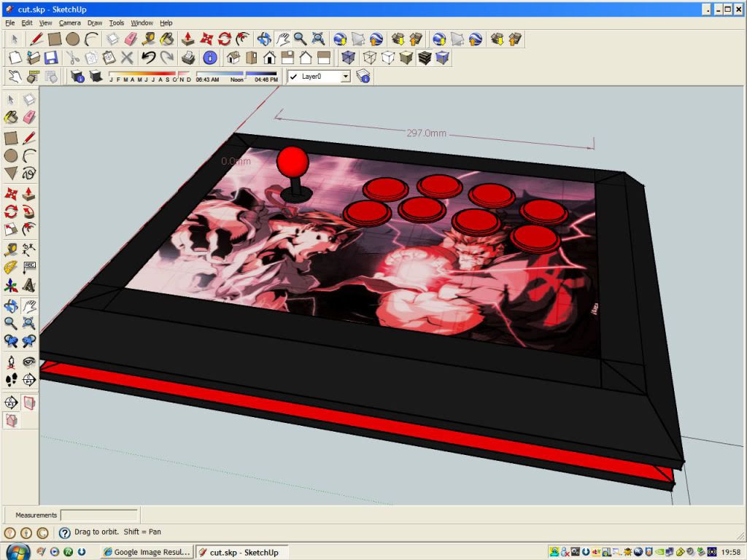747x560 pixels.
Task: Open the Shadow Settings dialog
Action: (x=77, y=76)
